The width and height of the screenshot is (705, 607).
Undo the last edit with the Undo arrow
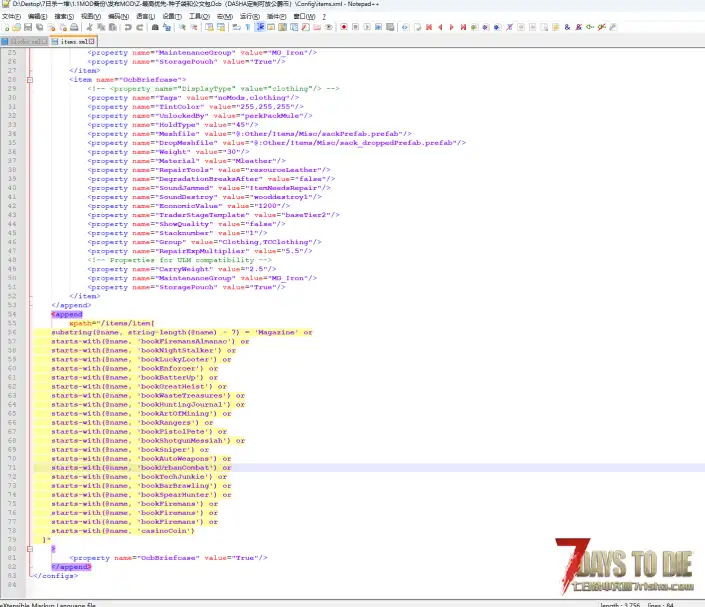coord(128,27)
